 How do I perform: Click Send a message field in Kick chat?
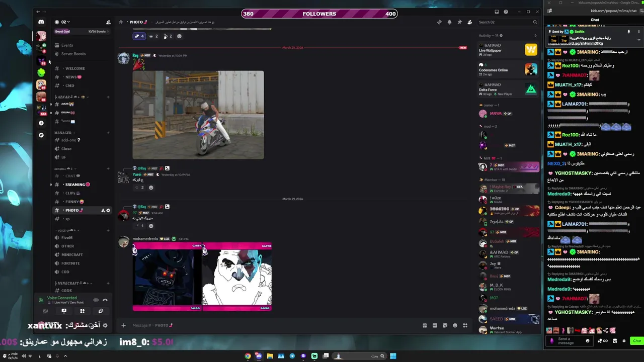tap(570, 341)
